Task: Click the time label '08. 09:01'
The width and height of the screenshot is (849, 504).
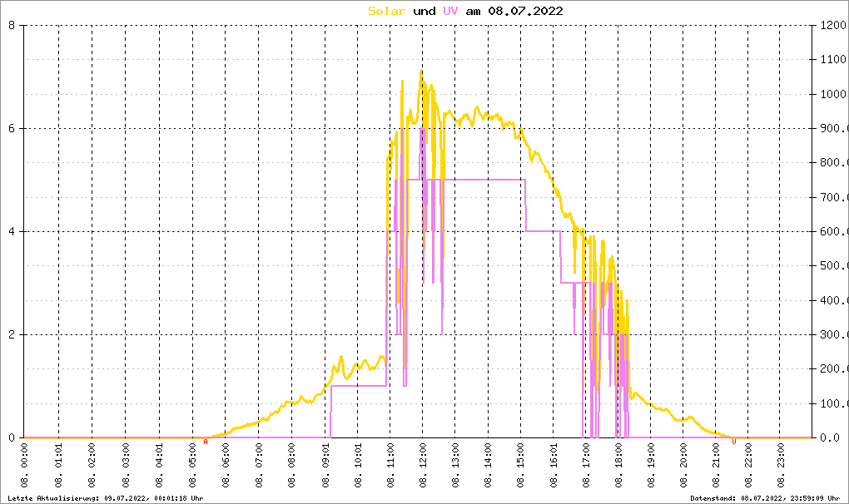Action: pos(325,466)
